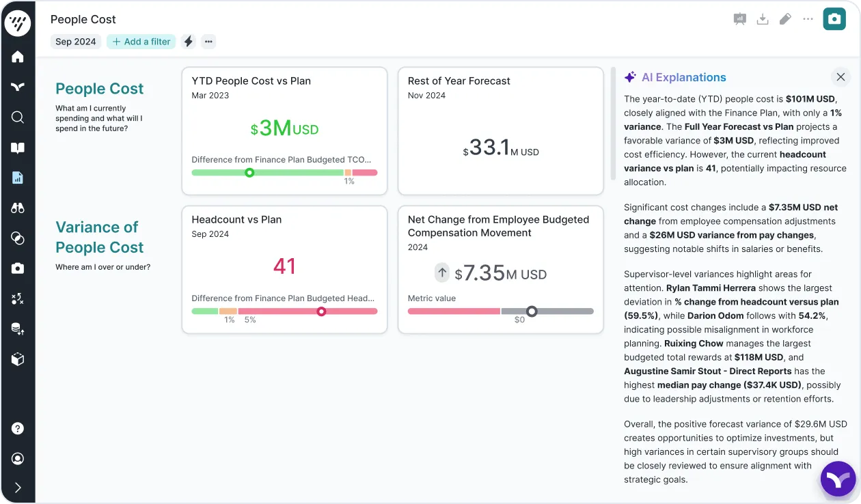Open the user profile icon in sidebar

tap(18, 459)
